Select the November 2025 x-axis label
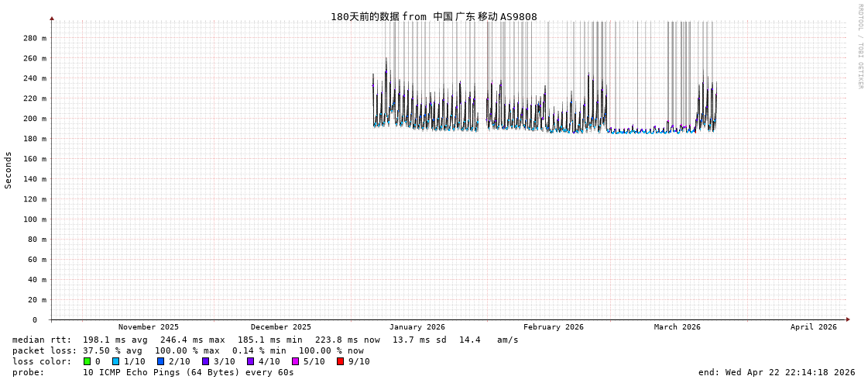 [148, 327]
